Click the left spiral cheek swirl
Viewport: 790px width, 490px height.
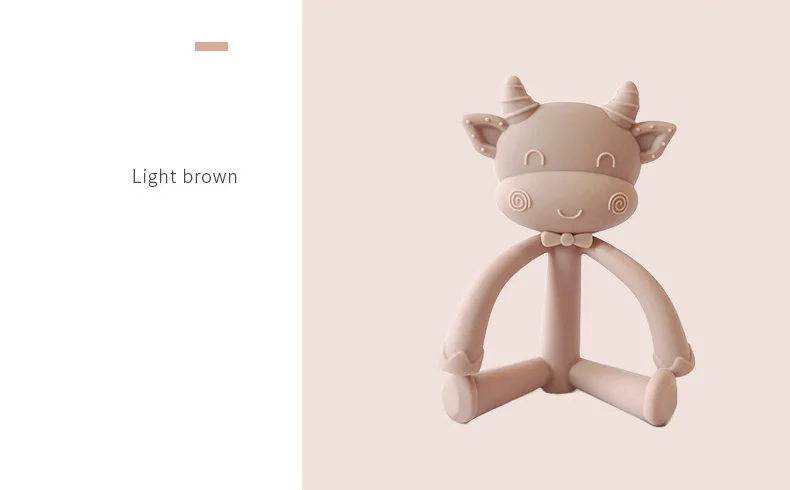[x=520, y=200]
